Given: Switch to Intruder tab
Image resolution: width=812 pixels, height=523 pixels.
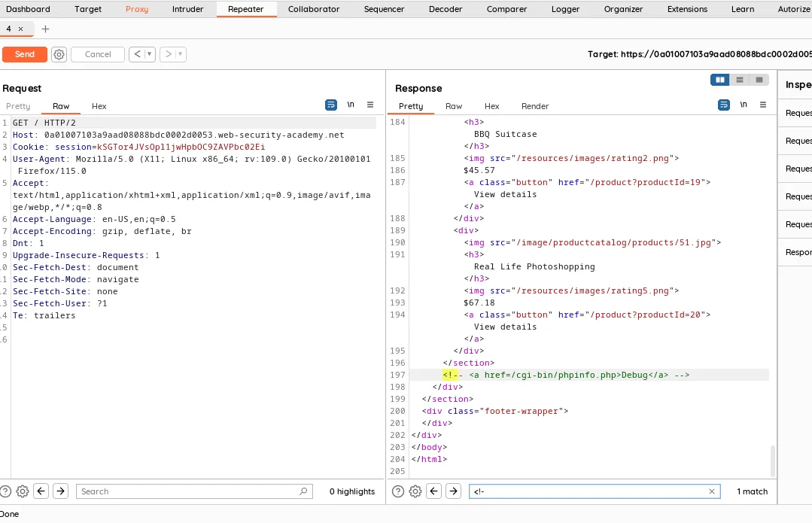Looking at the screenshot, I should coord(187,9).
